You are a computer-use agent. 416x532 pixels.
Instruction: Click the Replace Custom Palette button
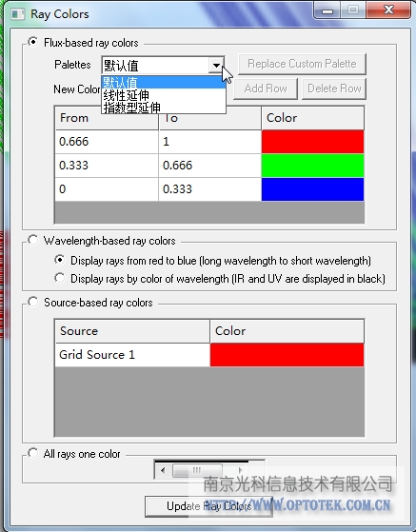tap(302, 64)
